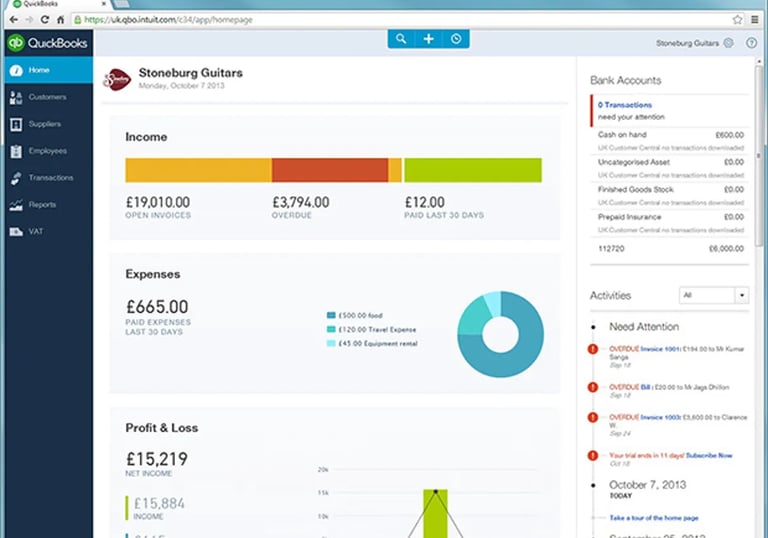
Task: Click the Uncategorised Asset account row
Action: 670,168
